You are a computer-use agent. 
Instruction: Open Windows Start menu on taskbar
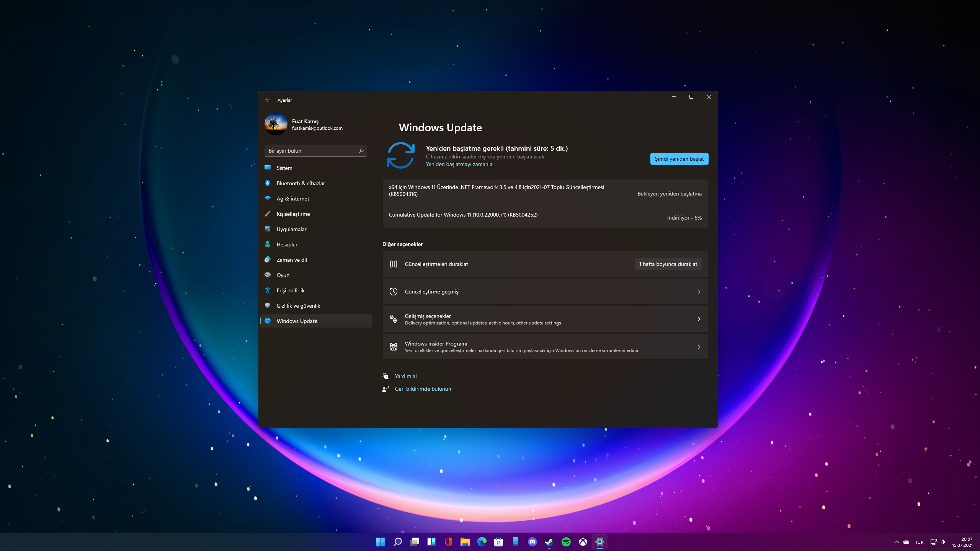[x=381, y=542]
